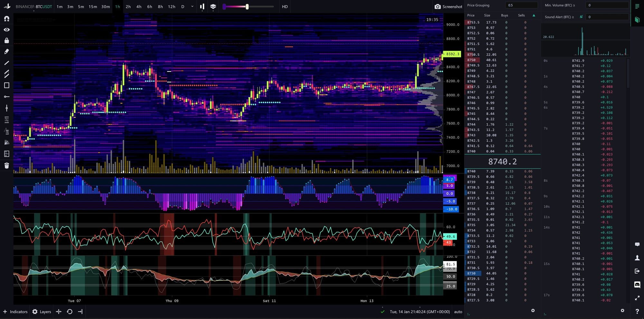Select the active 1h timeframe
This screenshot has width=644, height=319.
[118, 6]
